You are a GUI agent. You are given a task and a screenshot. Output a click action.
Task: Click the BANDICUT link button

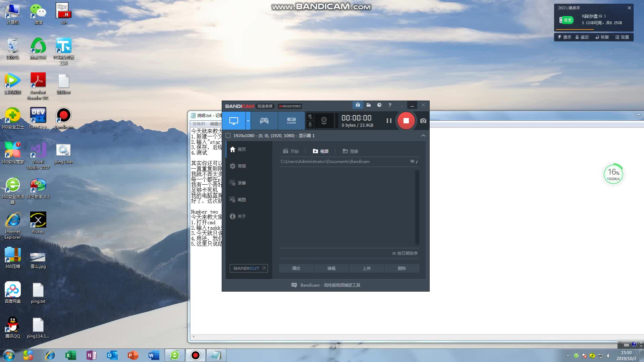pyautogui.click(x=249, y=268)
